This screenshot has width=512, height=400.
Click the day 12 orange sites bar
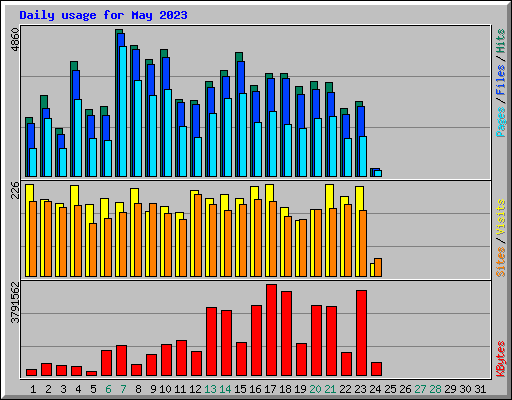[x=198, y=236]
